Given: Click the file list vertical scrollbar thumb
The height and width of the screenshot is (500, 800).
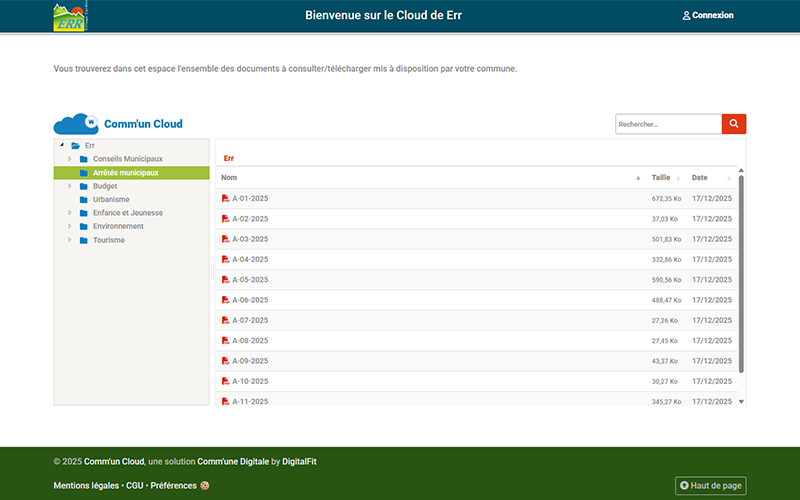Looking at the screenshot, I should coord(741,274).
